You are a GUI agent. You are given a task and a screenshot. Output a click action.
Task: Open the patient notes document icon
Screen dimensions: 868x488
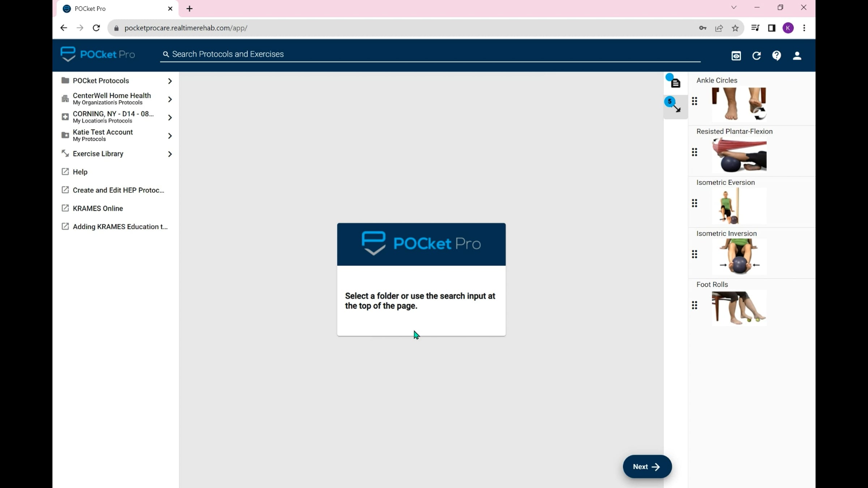point(675,83)
